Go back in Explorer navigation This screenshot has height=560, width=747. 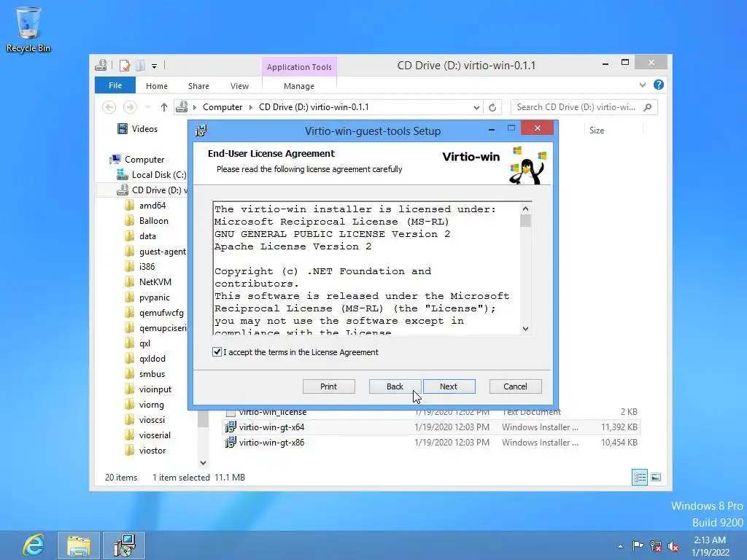tap(109, 107)
